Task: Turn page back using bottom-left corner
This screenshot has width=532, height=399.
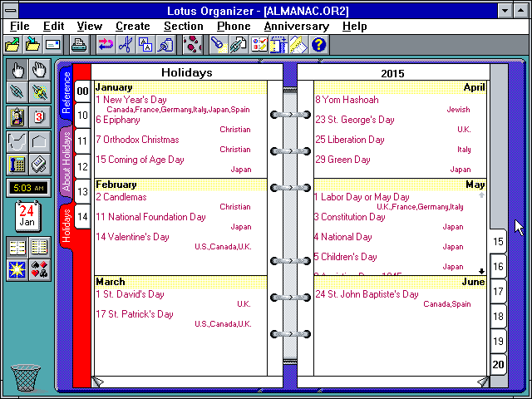Action: point(98,382)
